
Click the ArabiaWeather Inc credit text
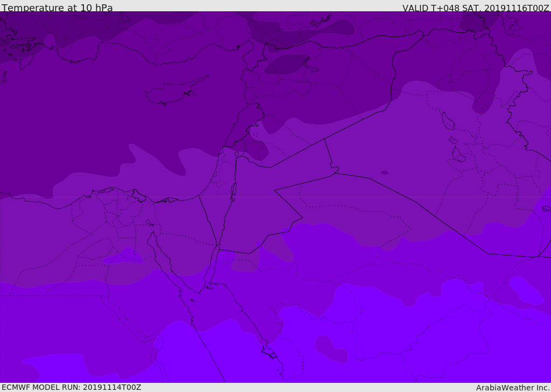pos(513,388)
